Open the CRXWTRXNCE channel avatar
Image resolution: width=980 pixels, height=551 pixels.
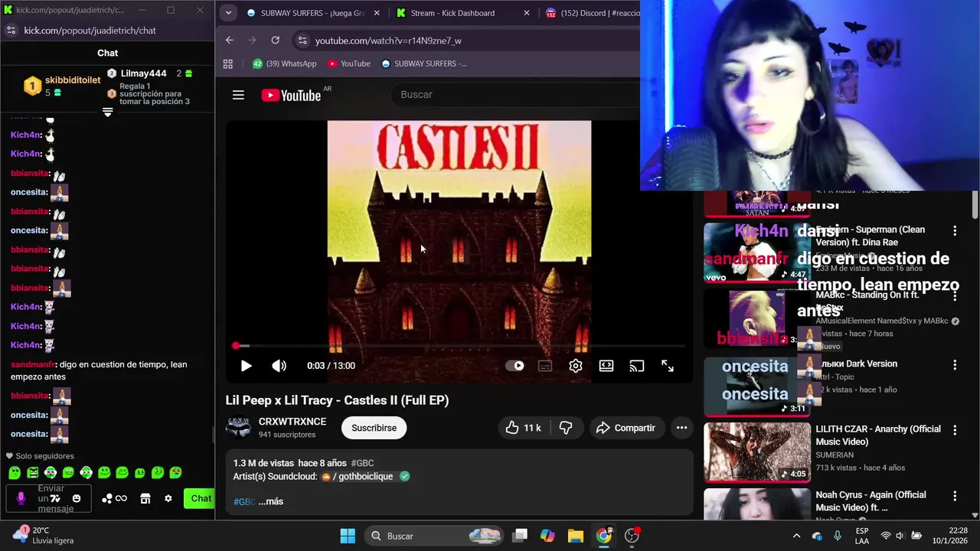point(238,428)
